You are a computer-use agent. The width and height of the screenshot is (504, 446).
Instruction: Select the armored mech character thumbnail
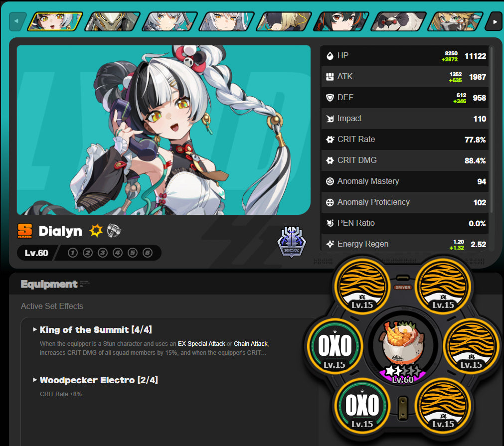point(113,21)
